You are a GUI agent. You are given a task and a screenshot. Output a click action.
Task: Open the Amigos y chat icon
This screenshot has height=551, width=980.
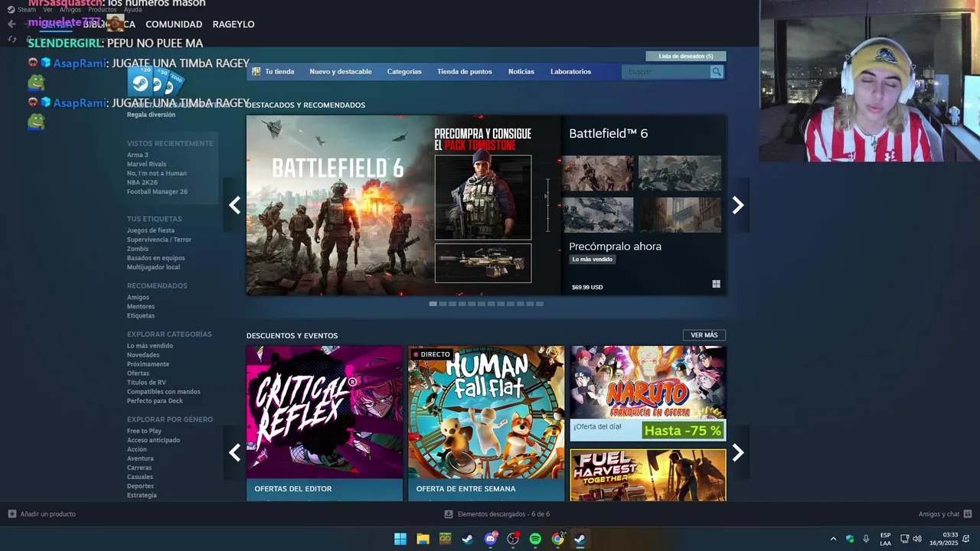pos(968,514)
